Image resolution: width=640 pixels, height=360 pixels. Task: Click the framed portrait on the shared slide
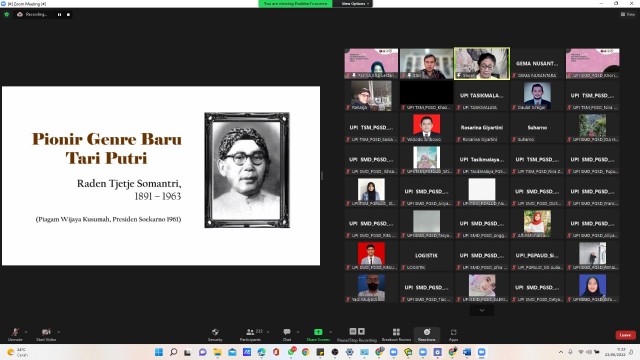[x=247, y=170]
